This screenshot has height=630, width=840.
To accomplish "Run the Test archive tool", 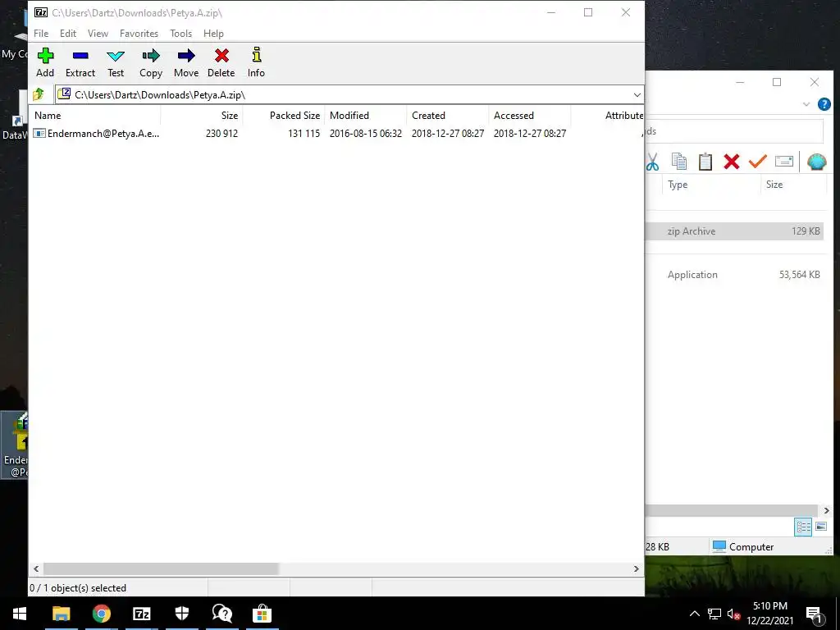I will pos(116,62).
